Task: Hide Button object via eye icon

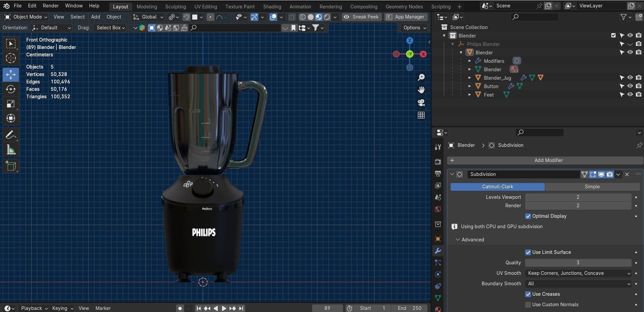Action: point(630,86)
